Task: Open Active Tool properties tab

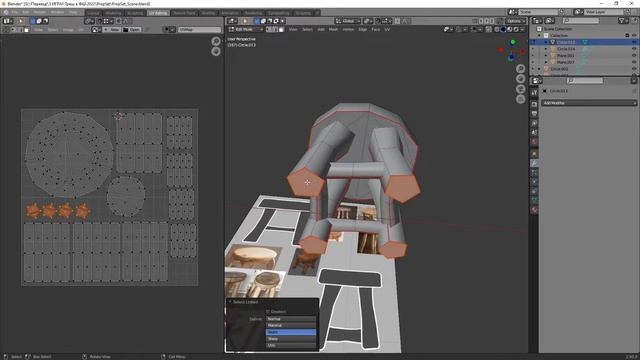Action: (534, 93)
